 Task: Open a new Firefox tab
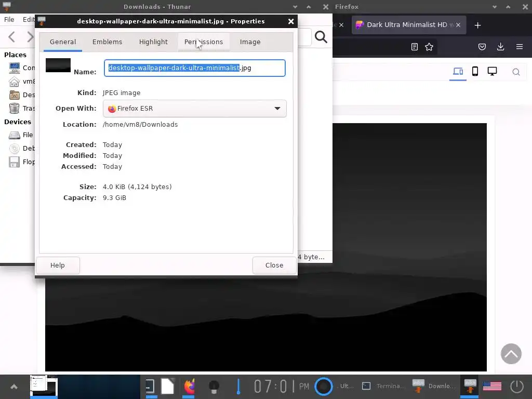[478, 25]
